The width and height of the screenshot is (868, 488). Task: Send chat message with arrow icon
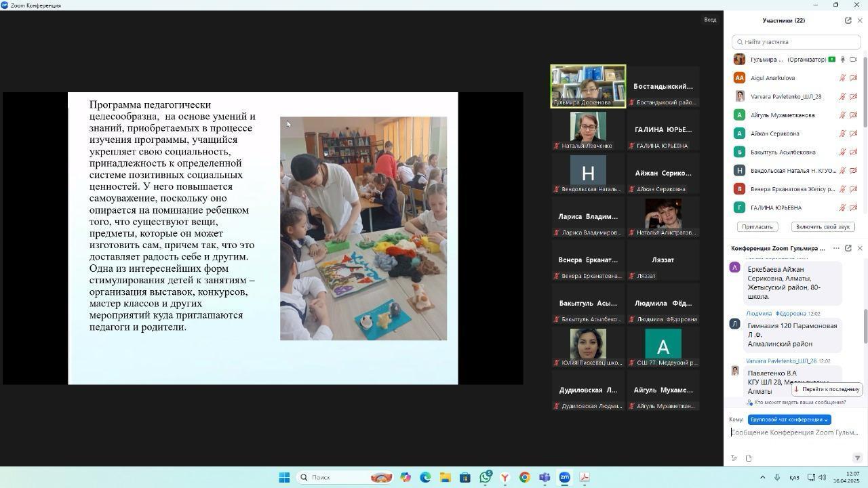tap(857, 458)
